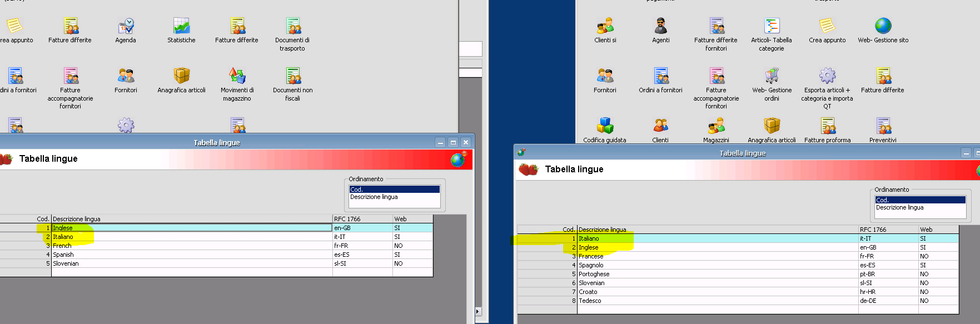Click Inglese cell in left Tabella lingue

pos(192,228)
